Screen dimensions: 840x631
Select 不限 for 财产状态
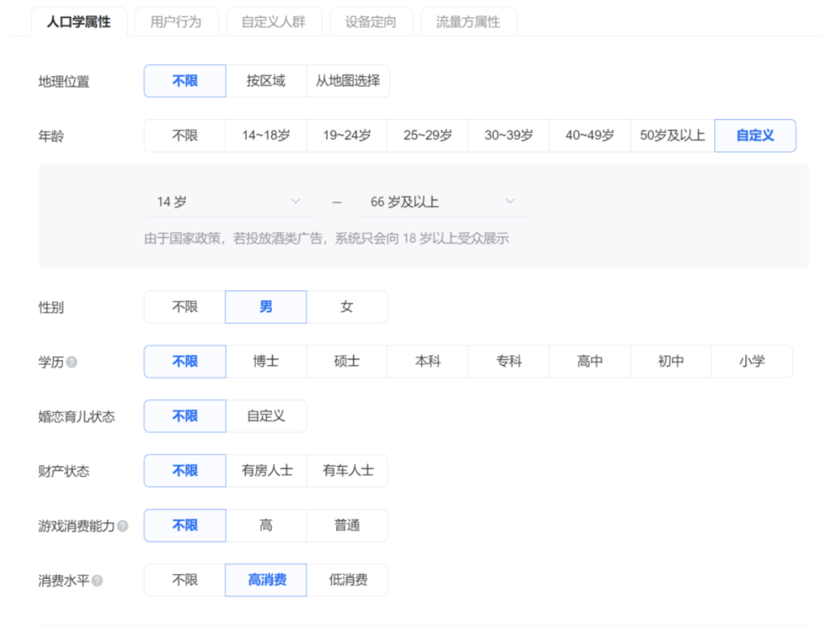185,471
